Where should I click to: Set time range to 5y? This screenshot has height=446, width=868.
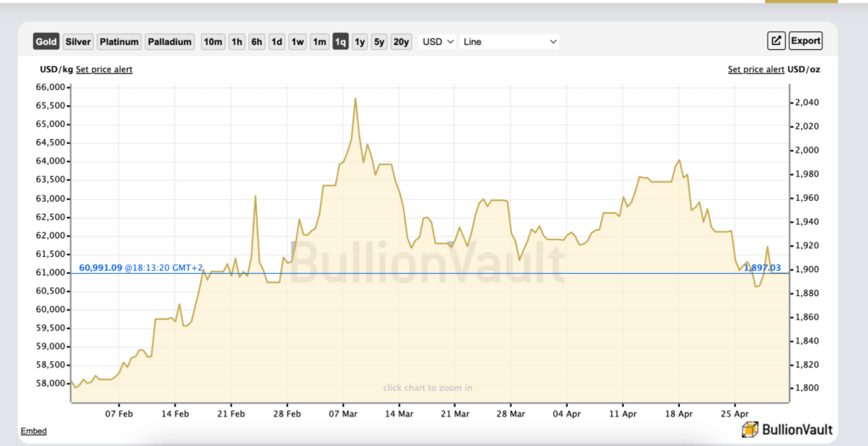379,42
